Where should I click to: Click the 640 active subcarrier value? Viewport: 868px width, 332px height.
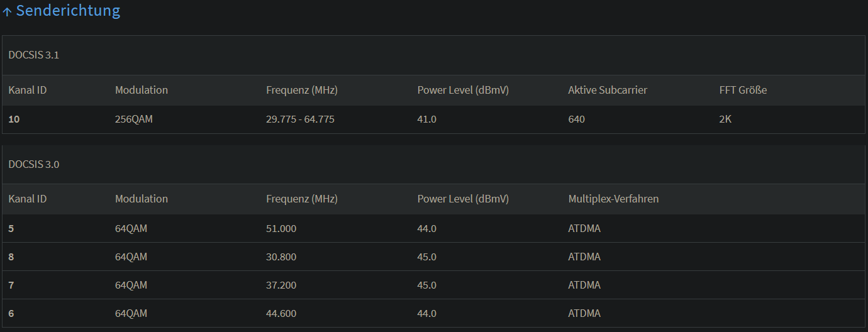pos(576,119)
